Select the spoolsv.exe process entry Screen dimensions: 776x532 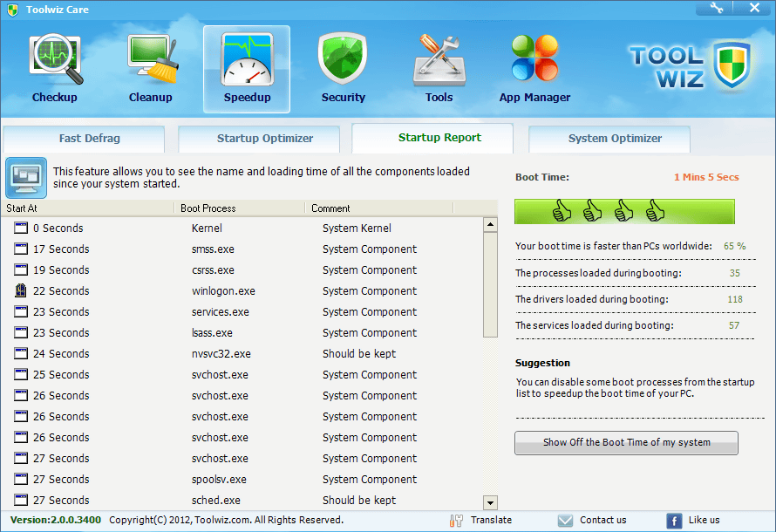(219, 480)
